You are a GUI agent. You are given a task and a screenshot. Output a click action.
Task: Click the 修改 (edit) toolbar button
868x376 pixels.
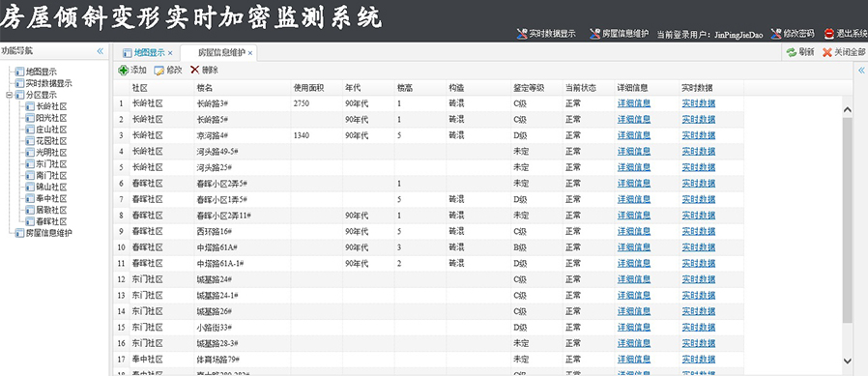(x=168, y=71)
